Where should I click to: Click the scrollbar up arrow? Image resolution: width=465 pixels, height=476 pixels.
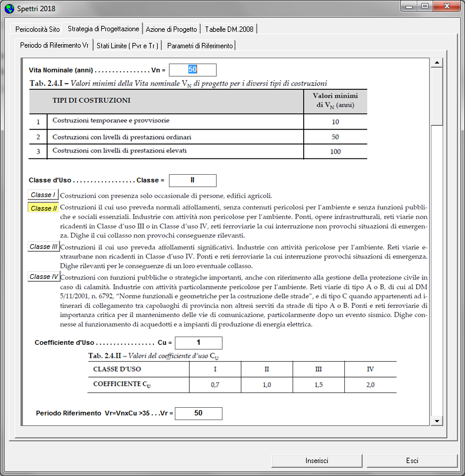tap(437, 62)
